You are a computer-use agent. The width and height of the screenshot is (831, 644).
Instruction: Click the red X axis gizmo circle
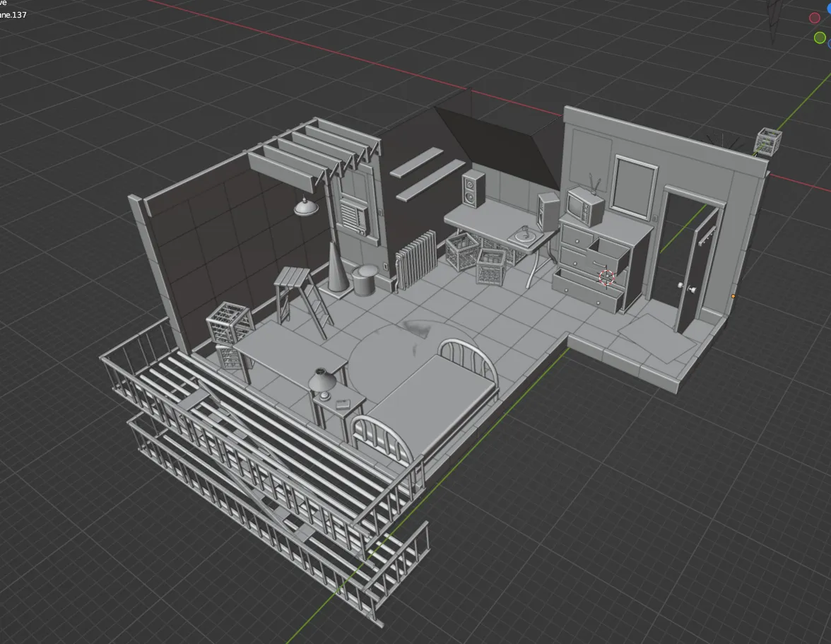815,18
